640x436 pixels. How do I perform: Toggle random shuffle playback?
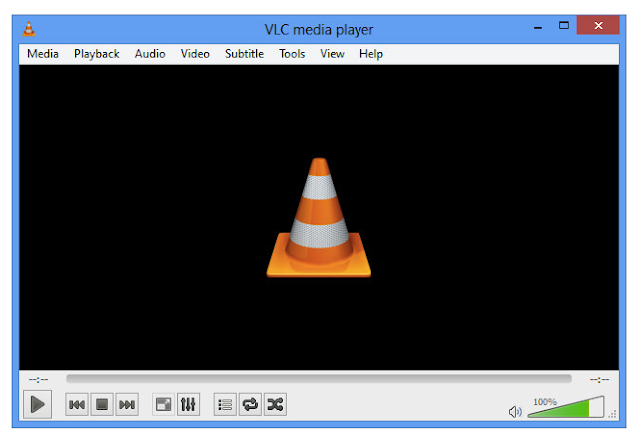pyautogui.click(x=275, y=405)
